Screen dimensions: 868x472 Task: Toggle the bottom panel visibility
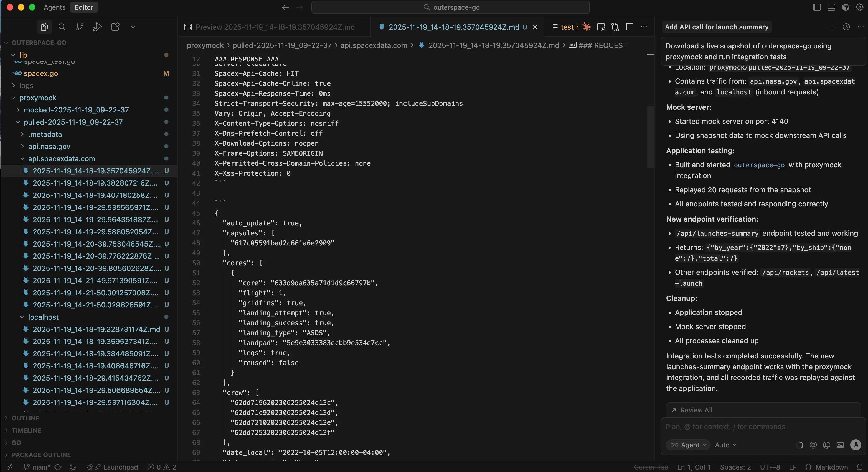tap(831, 7)
